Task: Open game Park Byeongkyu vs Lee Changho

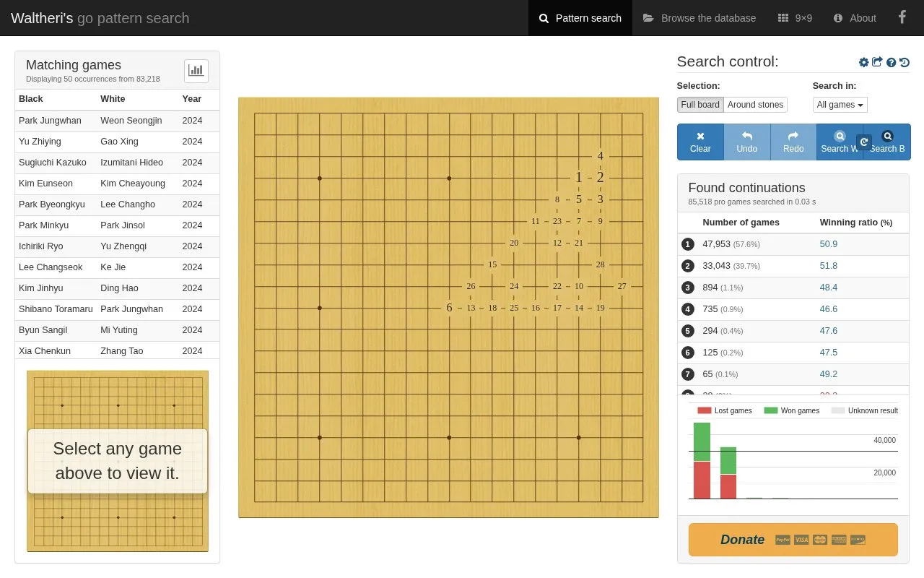Action: tap(117, 204)
